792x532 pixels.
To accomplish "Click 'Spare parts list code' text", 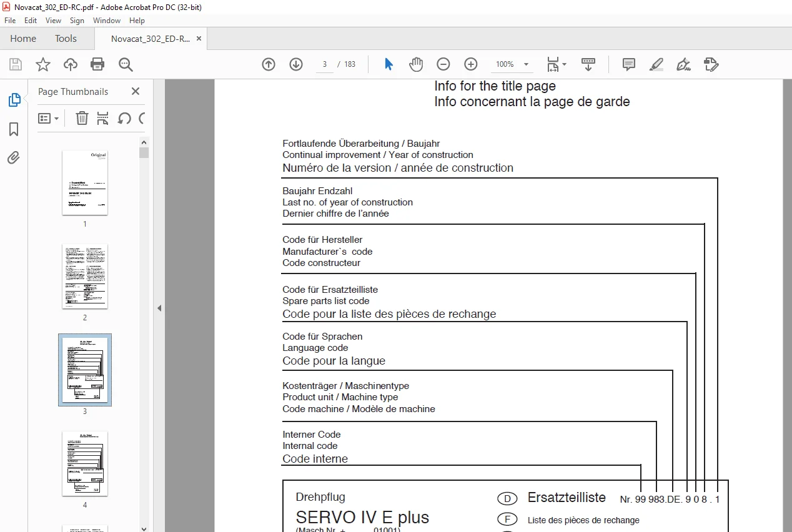I will click(325, 301).
